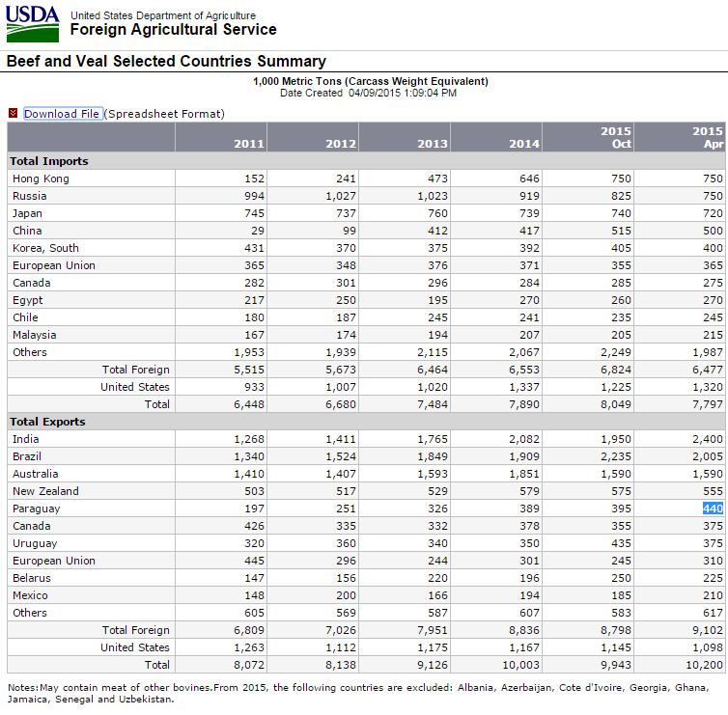Screen dimensions: 728x715
Task: Select the Hong Kong row label
Action: (41, 179)
